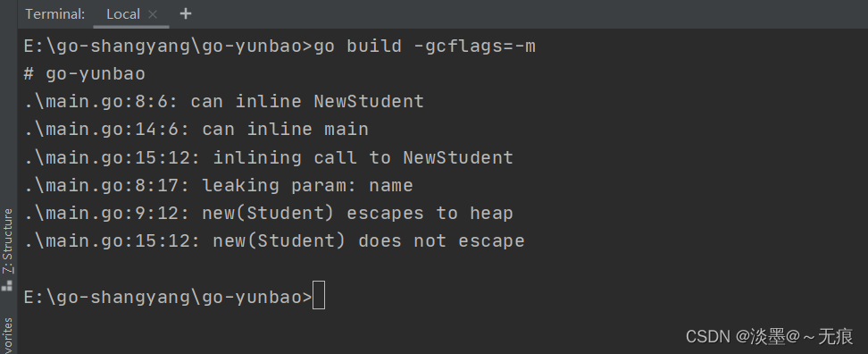
Task: Click the Structure tool window icon
Action: pyautogui.click(x=7, y=286)
